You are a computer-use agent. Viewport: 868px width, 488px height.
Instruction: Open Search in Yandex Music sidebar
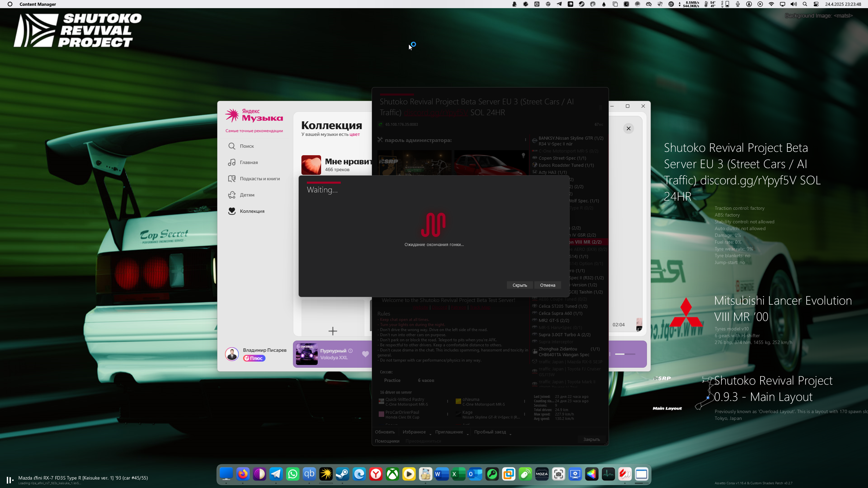241,146
